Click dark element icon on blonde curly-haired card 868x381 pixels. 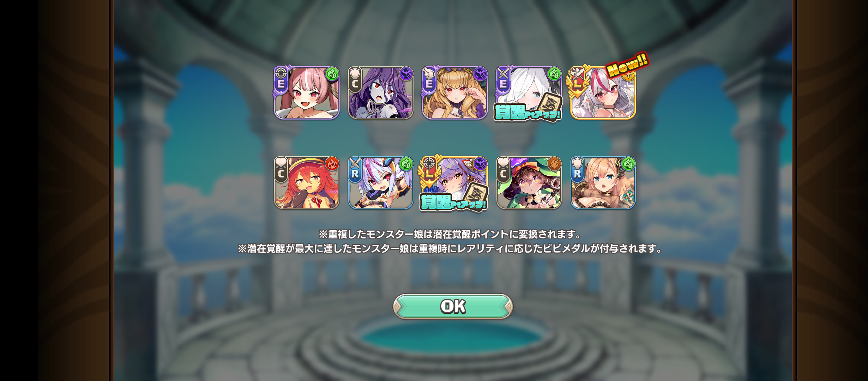[480, 74]
